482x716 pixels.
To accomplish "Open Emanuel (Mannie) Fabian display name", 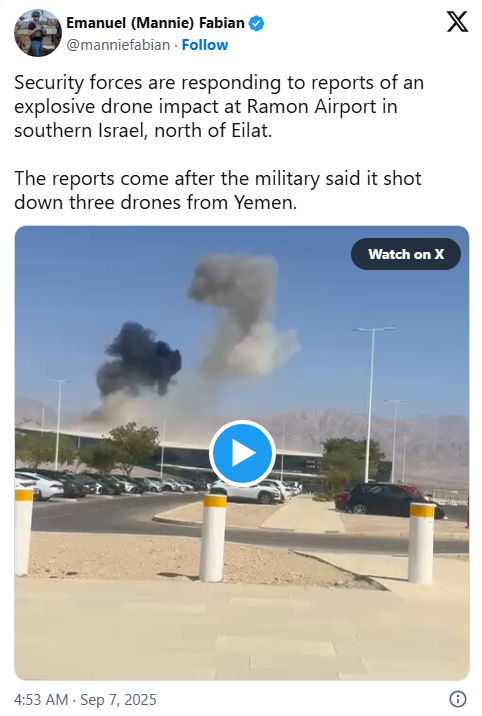I will click(155, 23).
